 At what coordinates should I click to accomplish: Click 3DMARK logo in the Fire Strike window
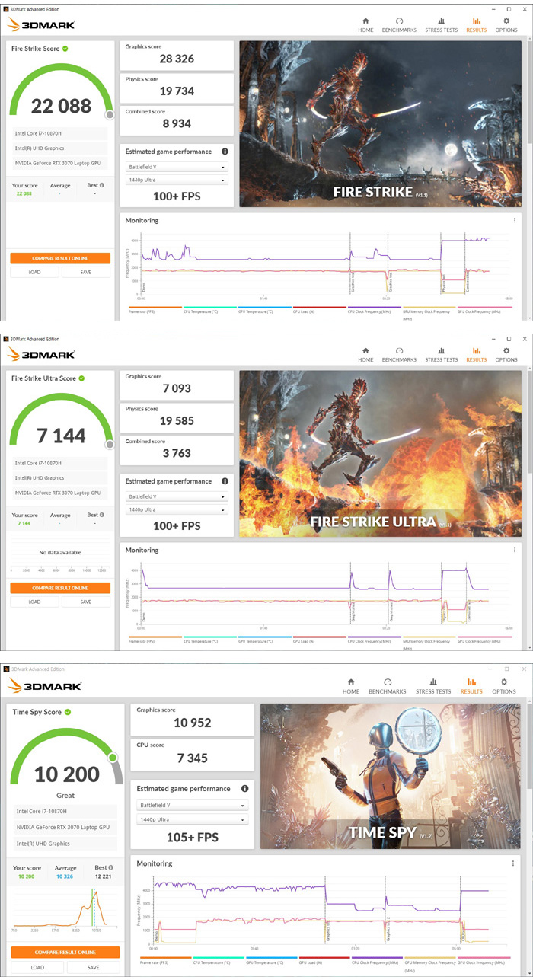point(42,25)
